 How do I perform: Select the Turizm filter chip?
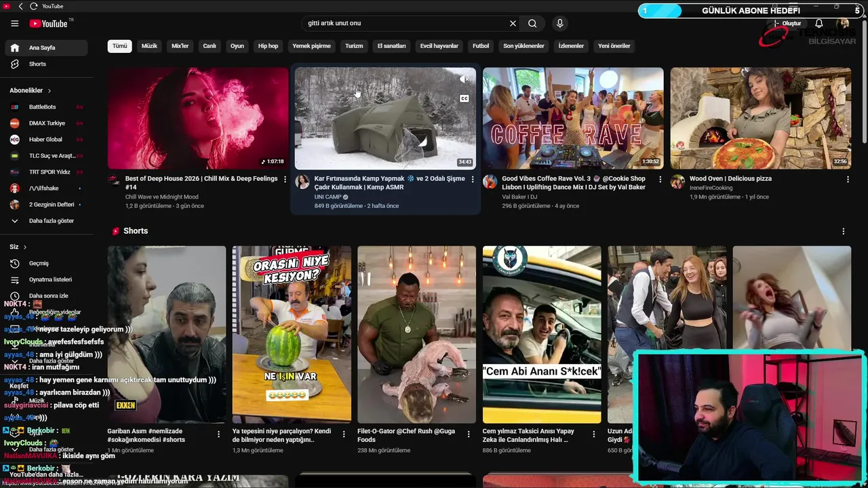(x=354, y=46)
